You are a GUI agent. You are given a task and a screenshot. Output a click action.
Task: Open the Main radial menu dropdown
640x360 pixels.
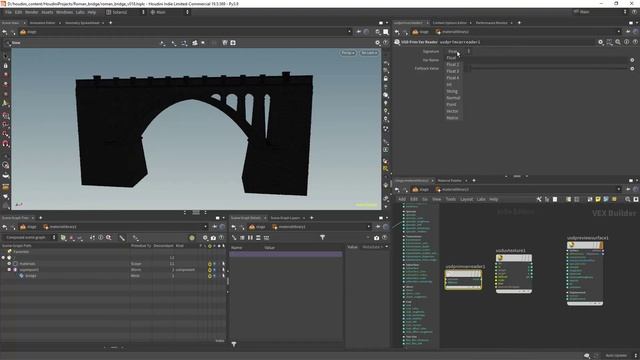point(169,12)
